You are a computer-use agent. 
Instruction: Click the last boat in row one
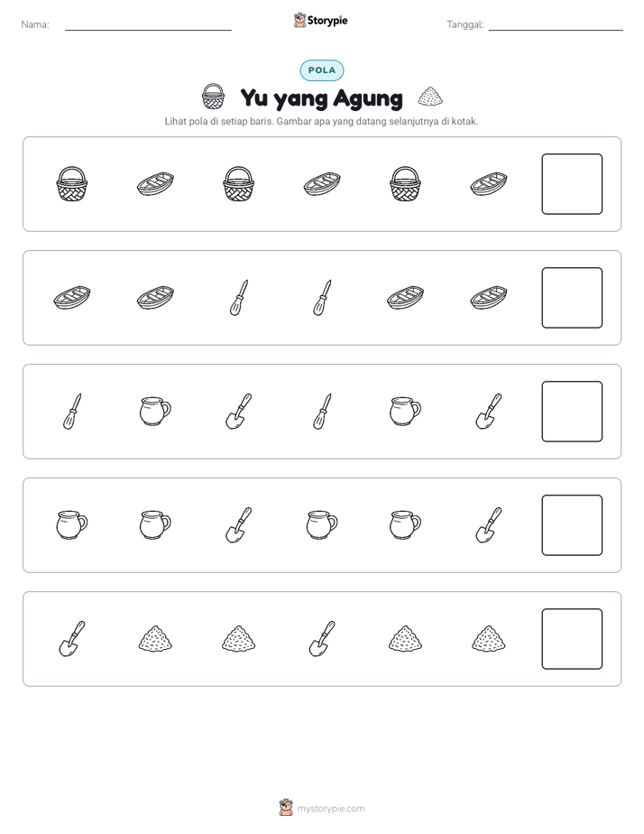click(x=489, y=184)
